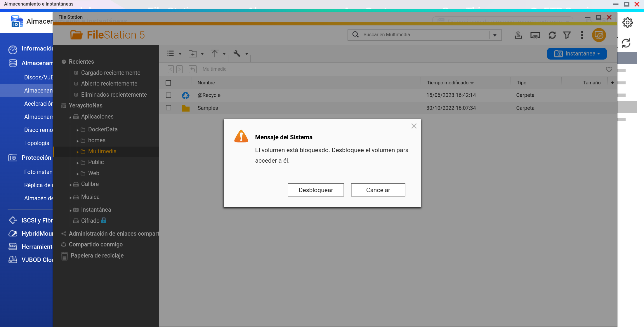This screenshot has height=327, width=644.
Task: Expand the Calibre tree node
Action: (x=70, y=185)
